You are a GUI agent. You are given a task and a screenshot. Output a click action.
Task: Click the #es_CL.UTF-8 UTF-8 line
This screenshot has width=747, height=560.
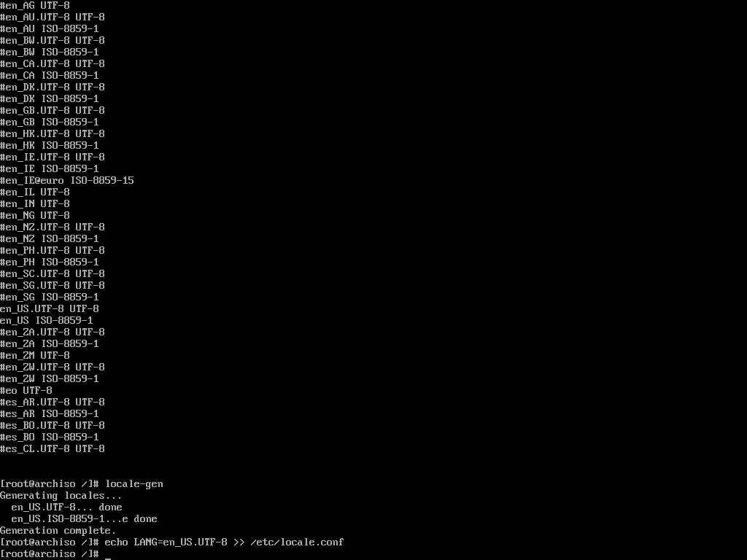click(53, 448)
